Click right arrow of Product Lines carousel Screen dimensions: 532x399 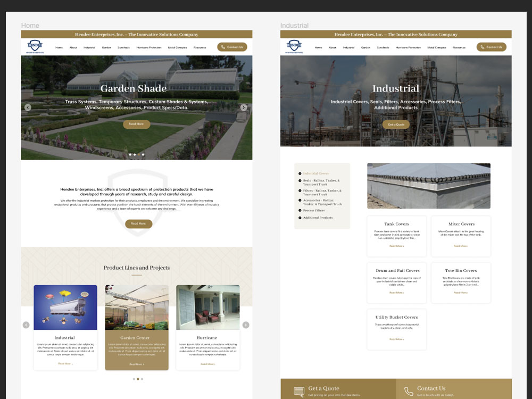[246, 325]
